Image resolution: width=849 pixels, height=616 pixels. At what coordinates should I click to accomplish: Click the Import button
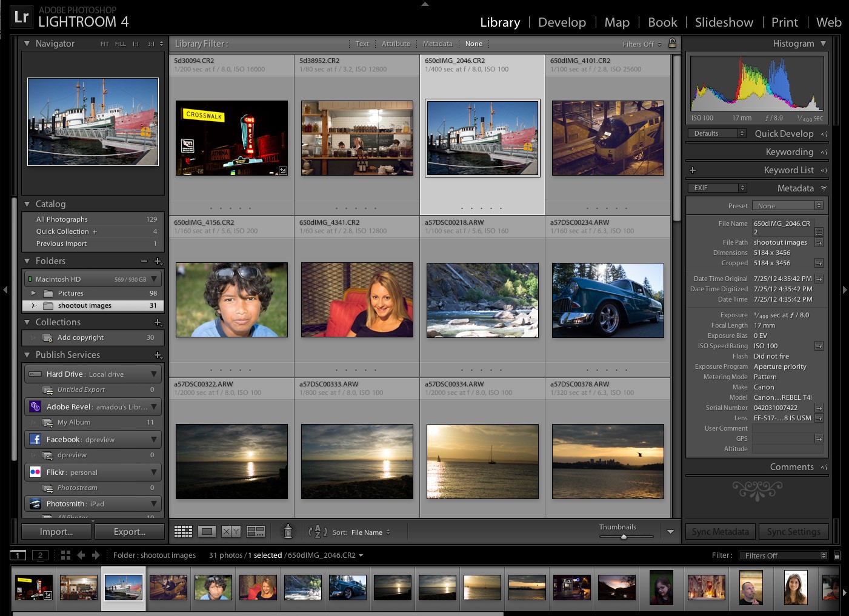pos(55,531)
